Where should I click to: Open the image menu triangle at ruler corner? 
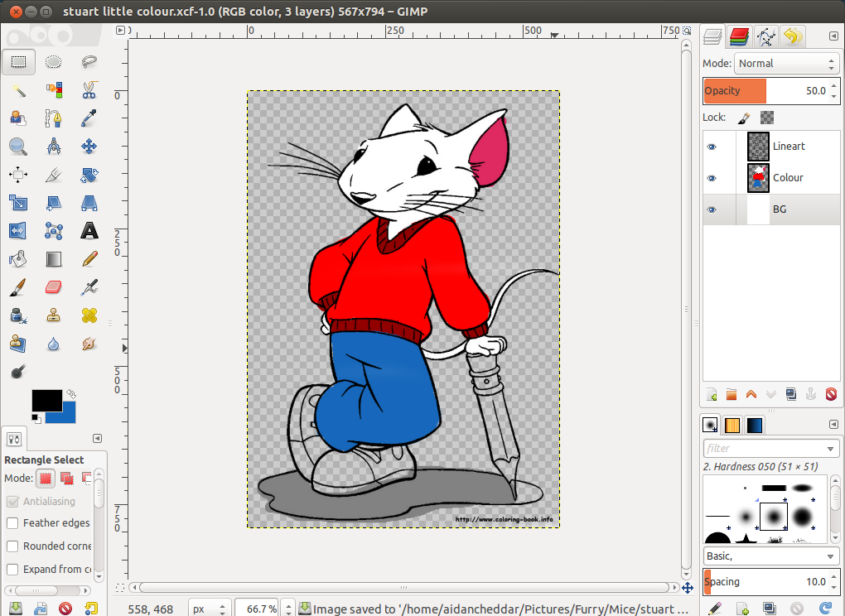(x=121, y=31)
